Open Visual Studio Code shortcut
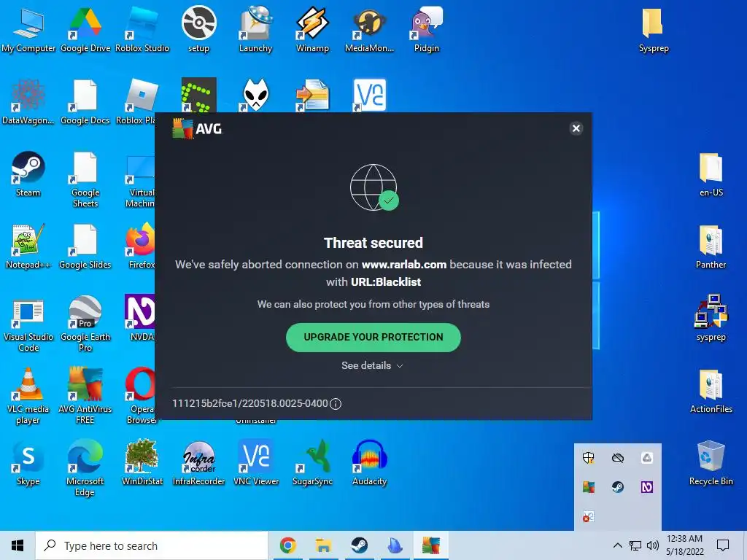 click(x=28, y=326)
